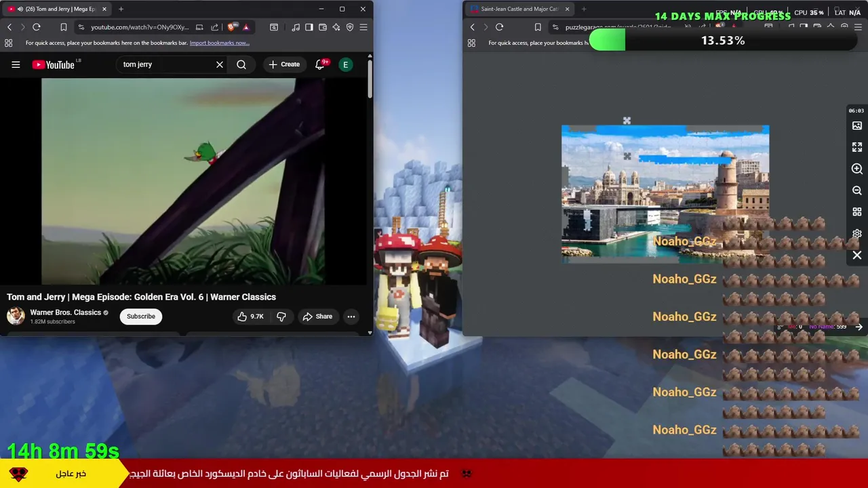
Task: Click the Create button on YouTube
Action: coord(284,64)
